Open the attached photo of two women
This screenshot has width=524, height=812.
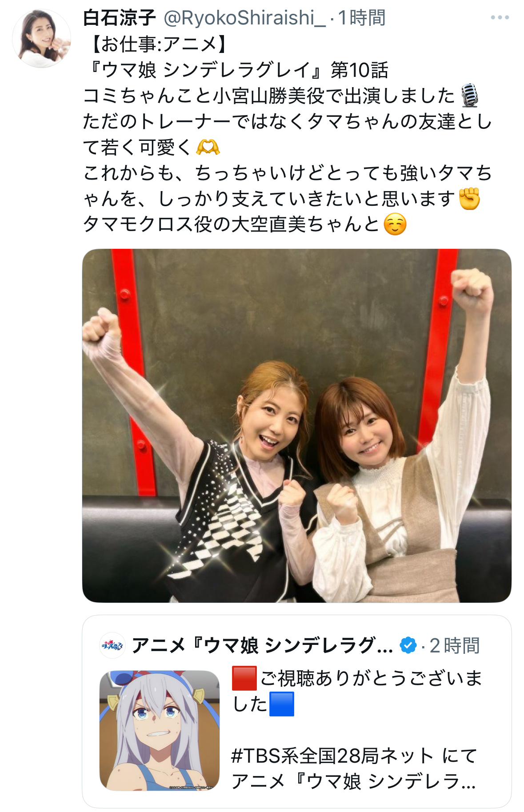click(297, 426)
